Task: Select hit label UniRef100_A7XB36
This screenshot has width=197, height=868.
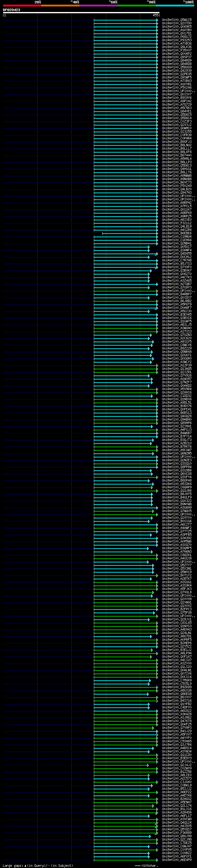Action: pos(177,43)
